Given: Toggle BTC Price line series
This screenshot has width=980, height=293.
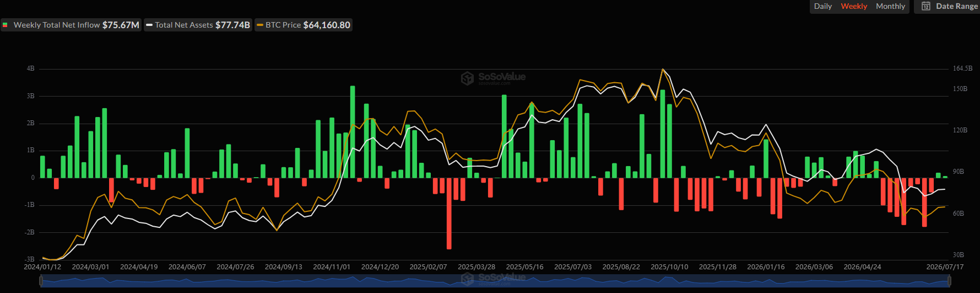Looking at the screenshot, I should point(304,25).
